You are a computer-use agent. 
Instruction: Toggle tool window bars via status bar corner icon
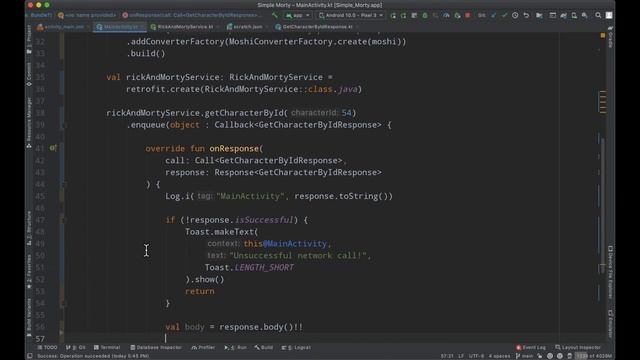click(30, 356)
